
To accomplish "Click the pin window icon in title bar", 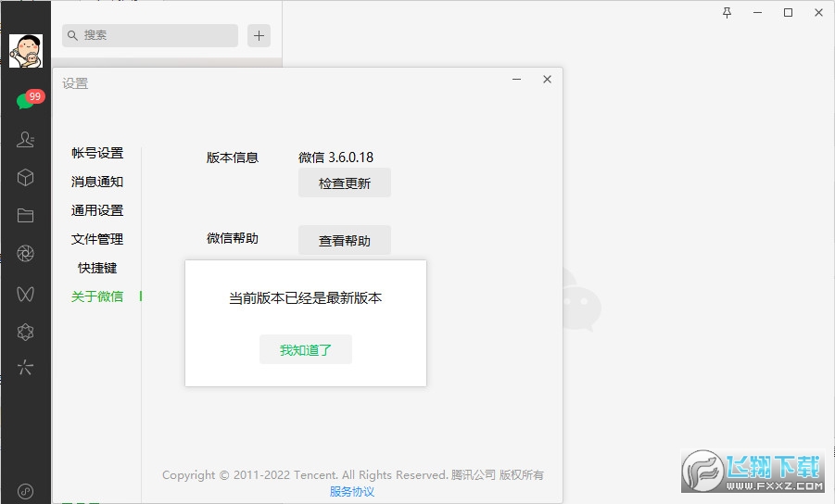I will pyautogui.click(x=727, y=13).
